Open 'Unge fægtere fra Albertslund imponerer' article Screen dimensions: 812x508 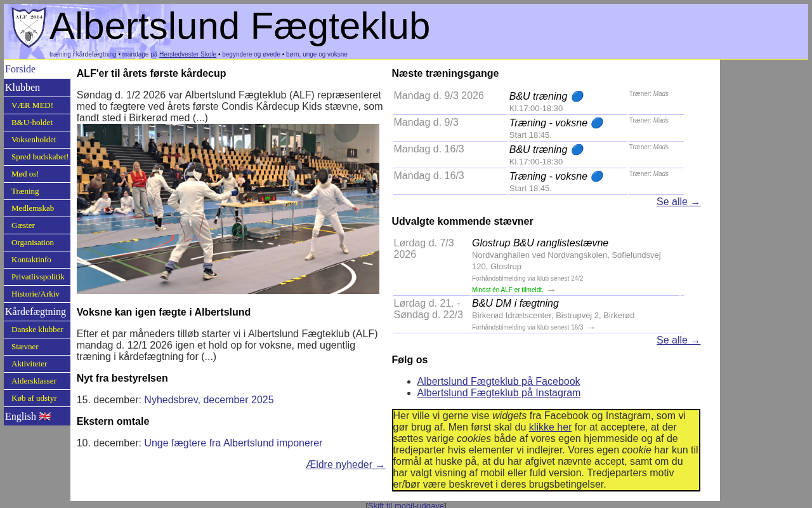click(x=233, y=443)
